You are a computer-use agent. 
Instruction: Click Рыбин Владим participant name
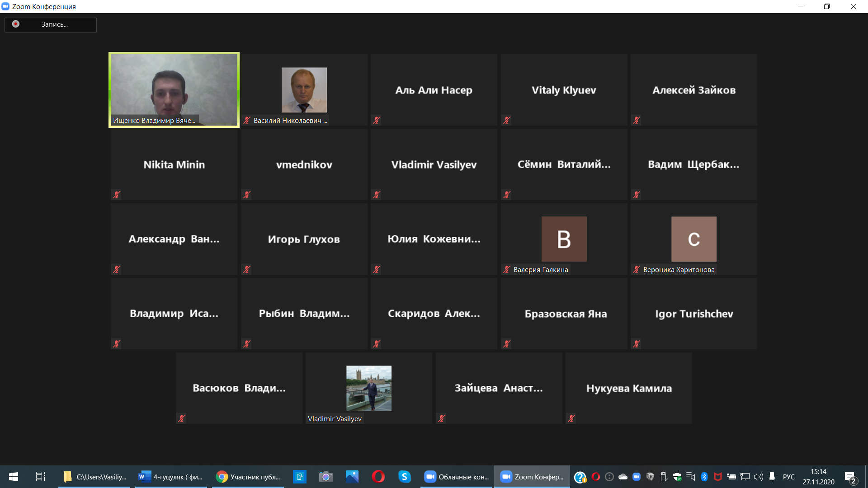pyautogui.click(x=304, y=314)
